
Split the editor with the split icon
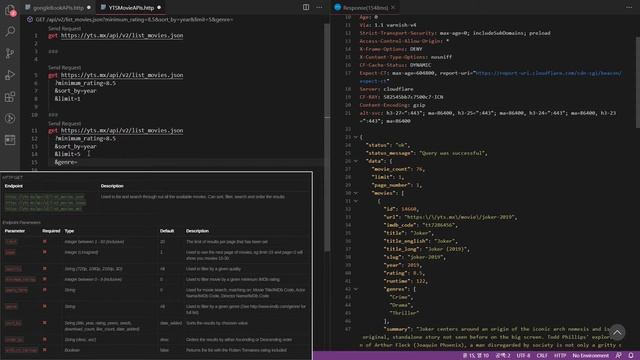(306, 7)
